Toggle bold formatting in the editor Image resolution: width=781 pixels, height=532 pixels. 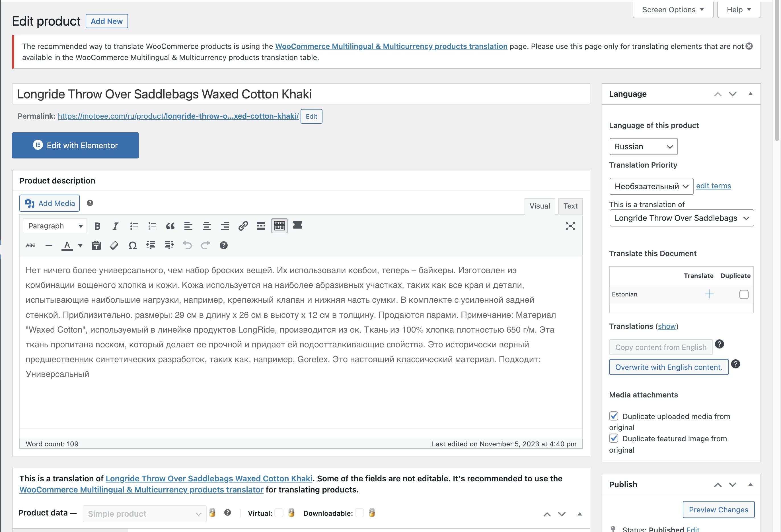point(97,226)
